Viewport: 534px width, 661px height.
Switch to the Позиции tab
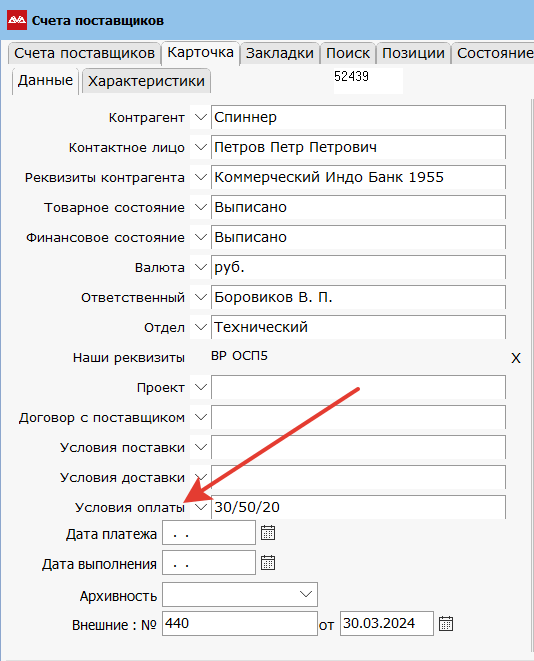pos(413,54)
